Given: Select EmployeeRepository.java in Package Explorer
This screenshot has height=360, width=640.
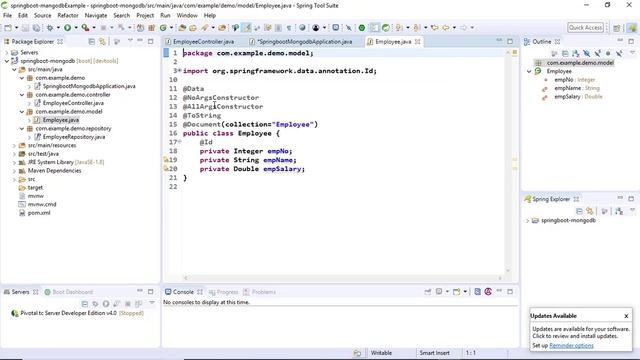Looking at the screenshot, I should [74, 137].
